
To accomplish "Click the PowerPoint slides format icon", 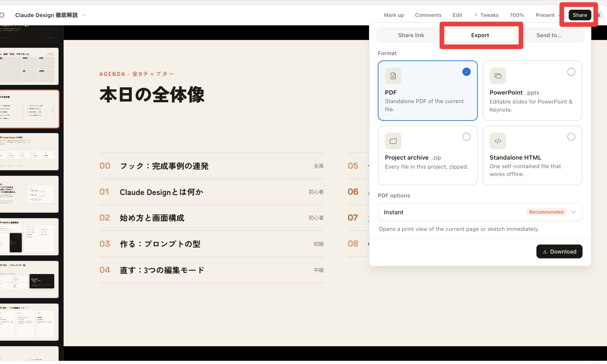I will click(498, 76).
